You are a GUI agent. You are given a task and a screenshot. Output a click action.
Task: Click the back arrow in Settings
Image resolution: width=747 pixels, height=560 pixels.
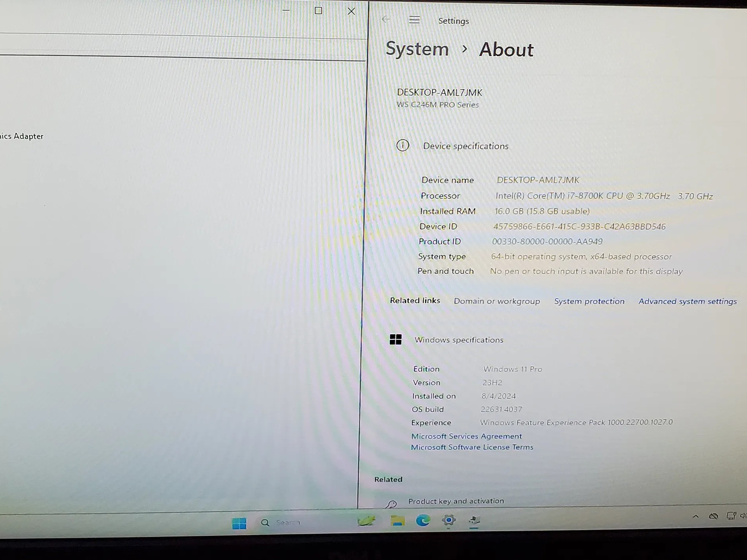pyautogui.click(x=386, y=20)
